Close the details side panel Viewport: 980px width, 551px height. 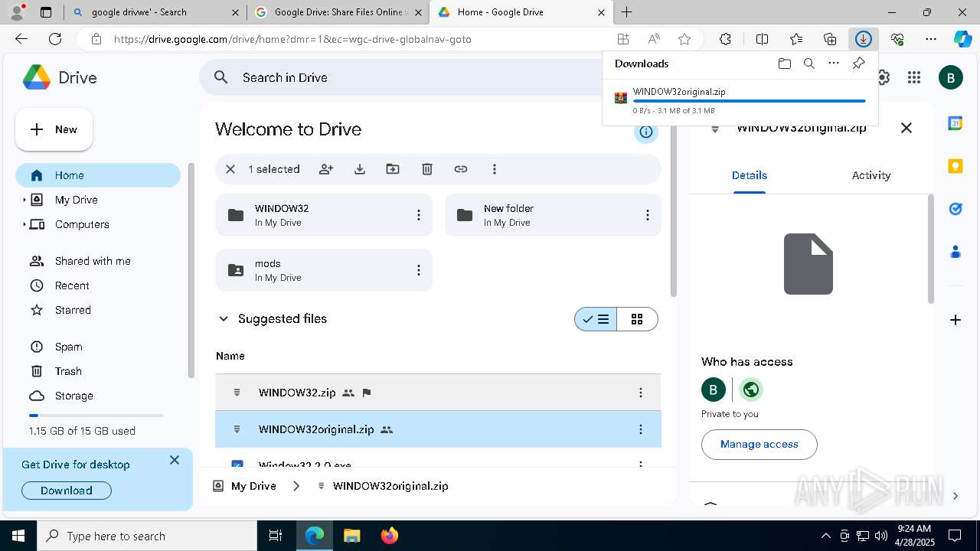pyautogui.click(x=906, y=128)
